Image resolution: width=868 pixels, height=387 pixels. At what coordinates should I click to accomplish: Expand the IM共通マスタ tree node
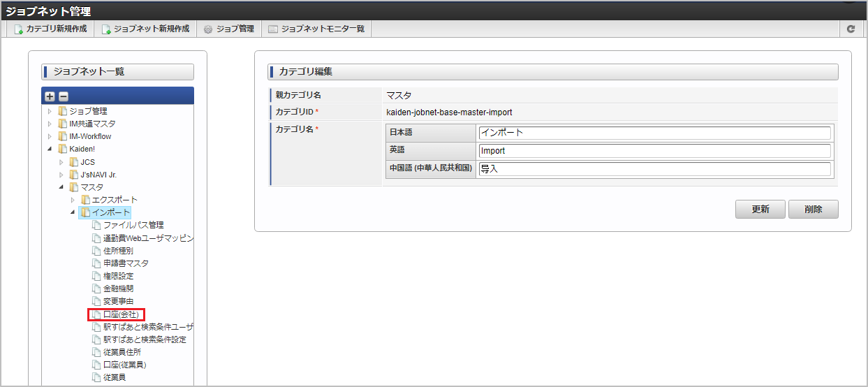(x=50, y=124)
